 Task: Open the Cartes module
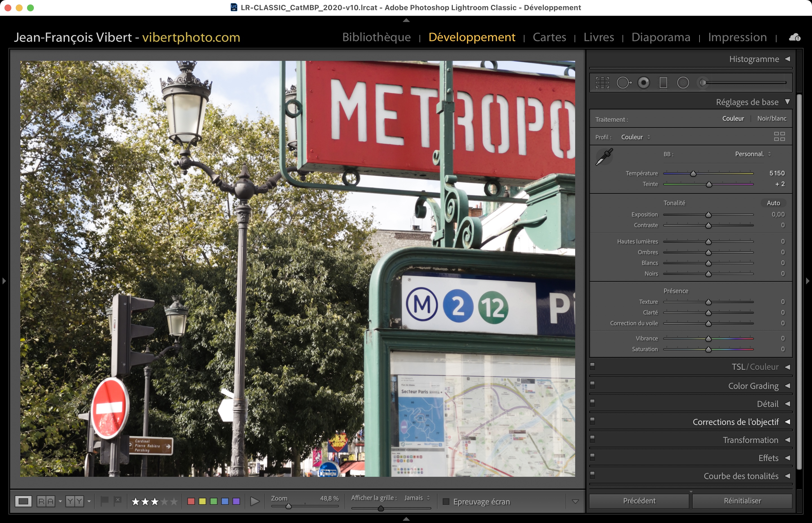point(549,37)
